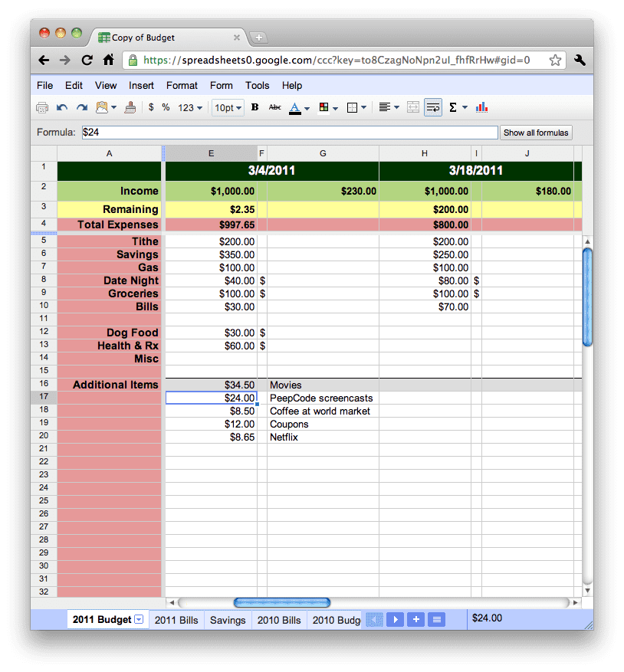Open the Insert menu
Image resolution: width=624 pixels, height=672 pixels.
click(x=141, y=85)
